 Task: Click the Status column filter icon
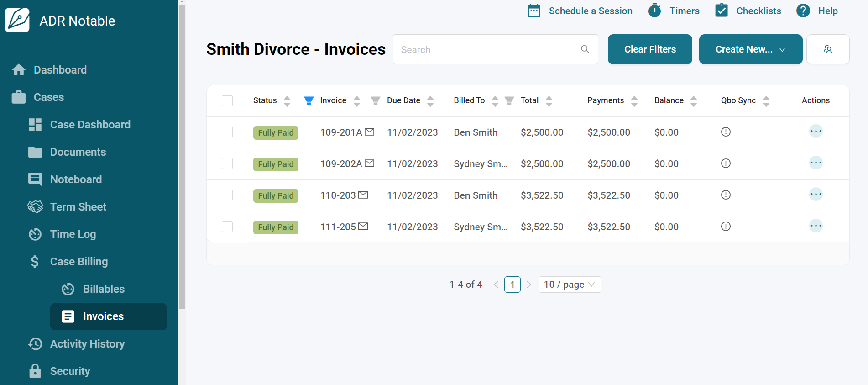[309, 101]
